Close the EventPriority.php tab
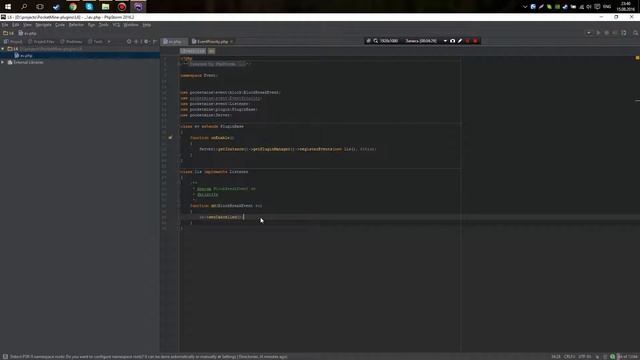Viewport: 640px width, 360px height. click(x=231, y=42)
